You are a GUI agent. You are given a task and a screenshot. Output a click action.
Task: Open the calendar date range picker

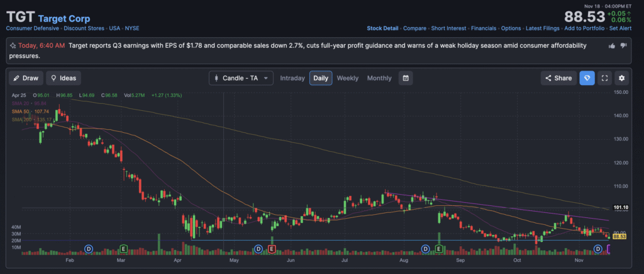(406, 78)
